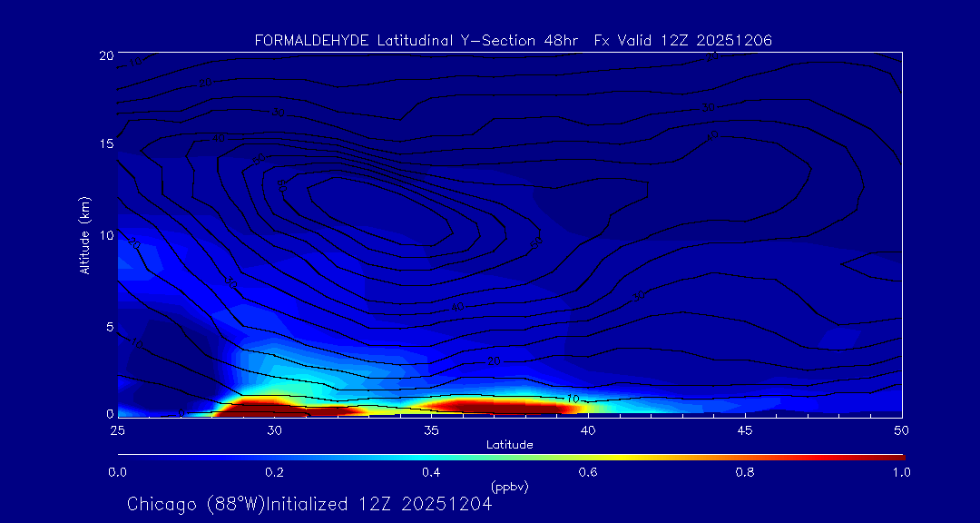Click the Chicago (88°W) location text
This screenshot has width=980, height=523.
coord(196,504)
